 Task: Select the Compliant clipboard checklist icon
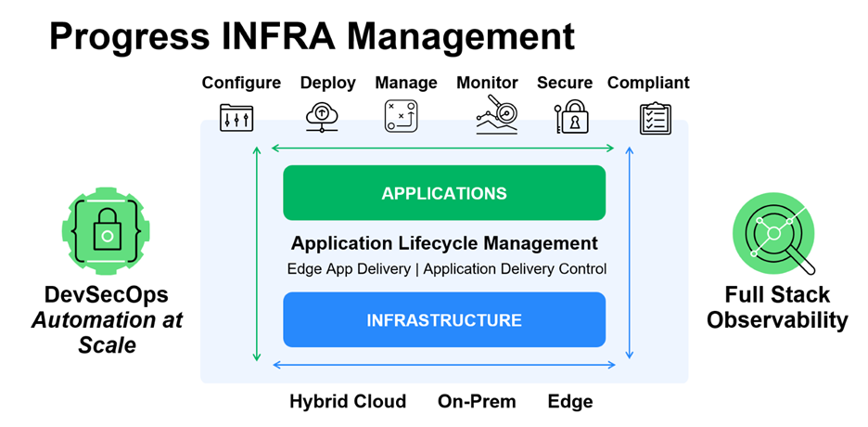[x=656, y=118]
